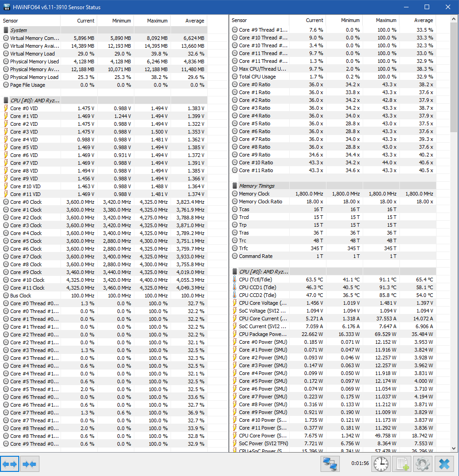Screen dimensions: 459x476
Task: Click right pane Sensor column header
Action: [259, 20]
